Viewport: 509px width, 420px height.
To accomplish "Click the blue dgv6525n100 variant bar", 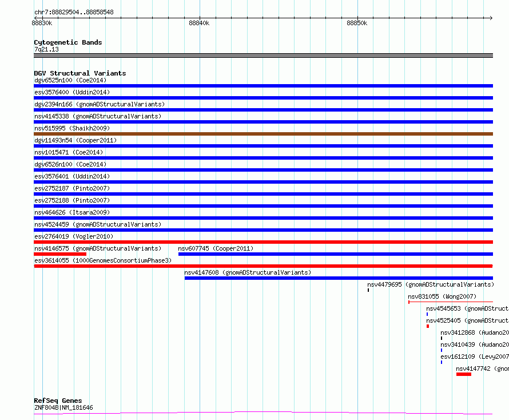I will [x=263, y=86].
